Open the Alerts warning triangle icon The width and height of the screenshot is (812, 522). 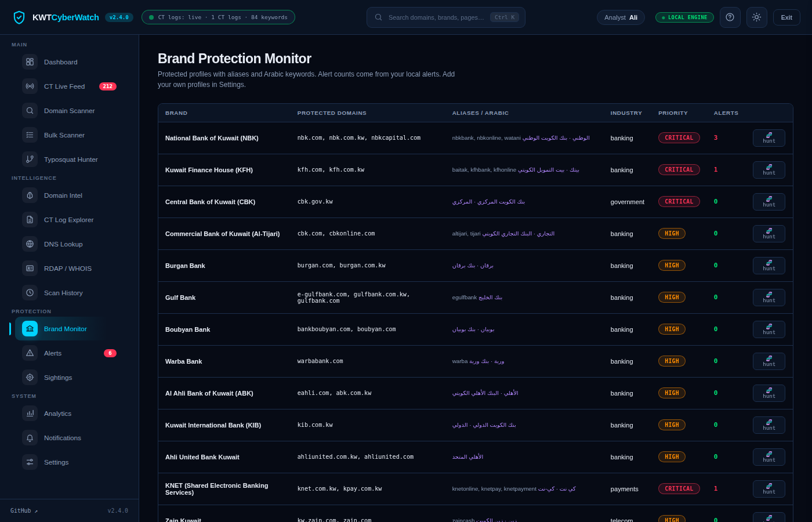pos(30,353)
